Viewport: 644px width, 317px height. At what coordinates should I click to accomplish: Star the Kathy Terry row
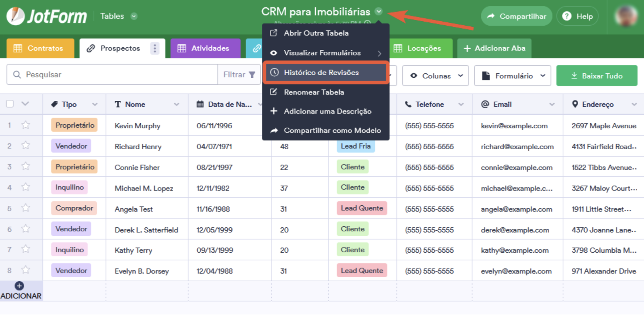[26, 249]
